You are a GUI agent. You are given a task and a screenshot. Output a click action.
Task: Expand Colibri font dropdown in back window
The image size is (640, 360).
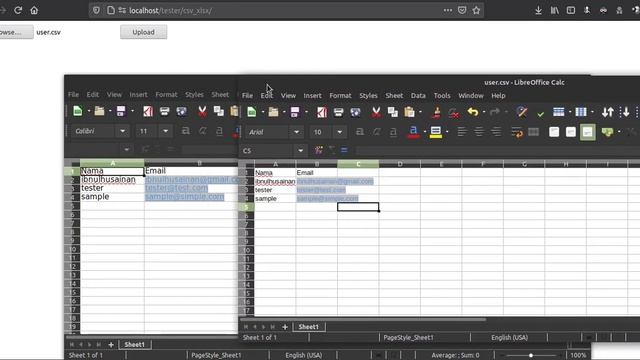pos(122,131)
